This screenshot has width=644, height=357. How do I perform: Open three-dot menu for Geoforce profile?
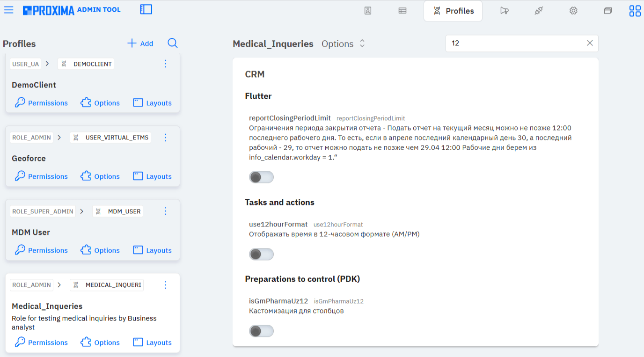click(165, 138)
